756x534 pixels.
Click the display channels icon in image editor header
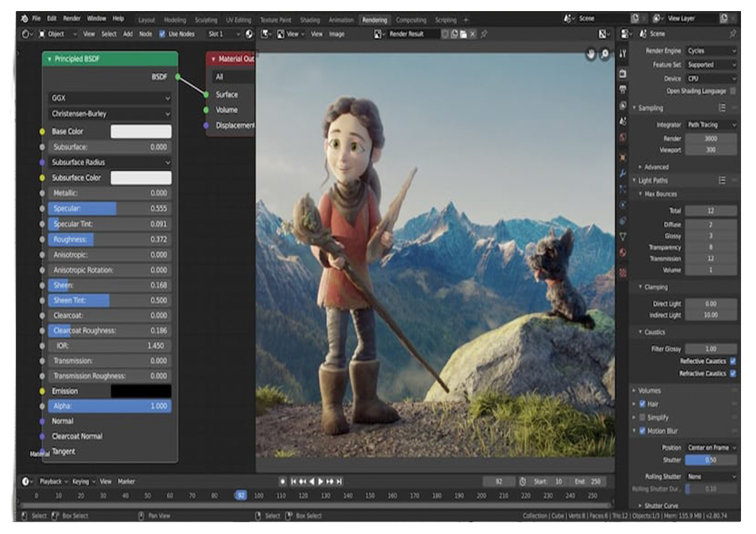tap(602, 34)
